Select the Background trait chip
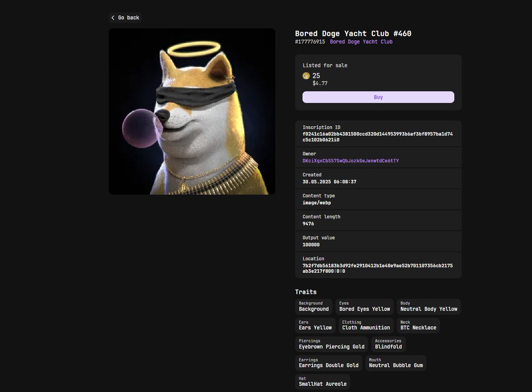 click(314, 306)
